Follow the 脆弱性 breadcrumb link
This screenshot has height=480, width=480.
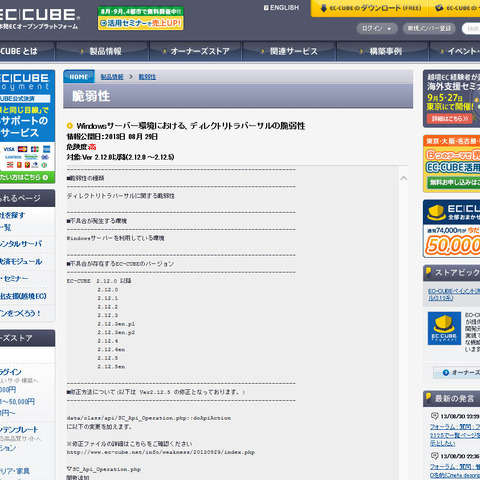(x=147, y=77)
